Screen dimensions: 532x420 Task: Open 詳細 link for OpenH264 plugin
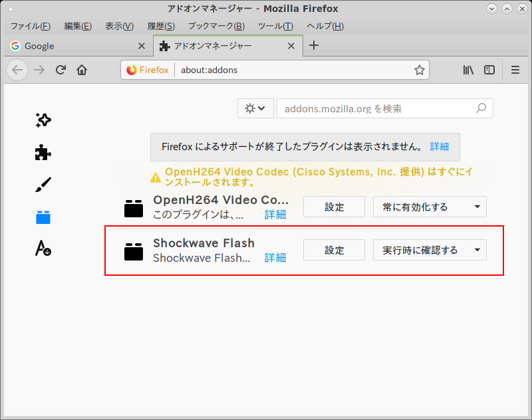click(x=275, y=215)
